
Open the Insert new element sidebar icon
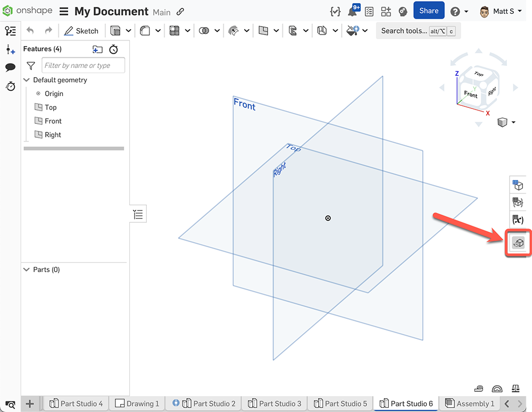(x=11, y=50)
